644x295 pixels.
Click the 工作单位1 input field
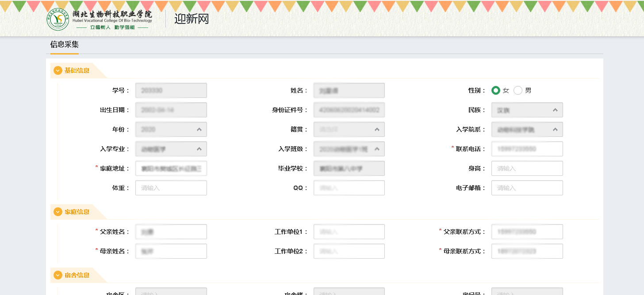pyautogui.click(x=349, y=232)
